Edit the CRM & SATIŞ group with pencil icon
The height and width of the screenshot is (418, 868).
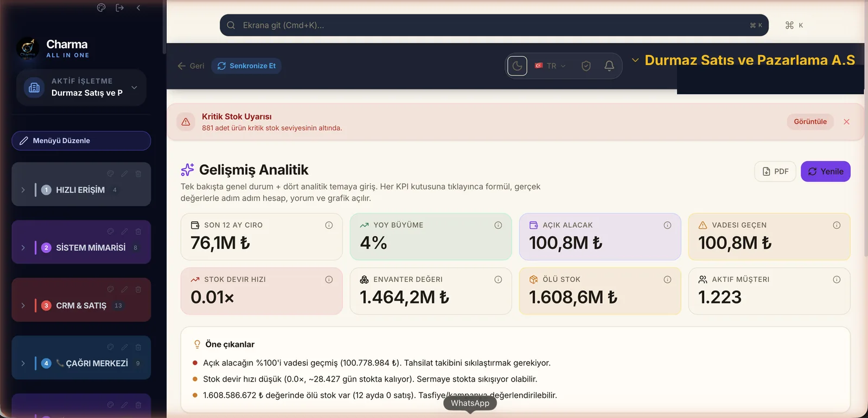pyautogui.click(x=124, y=290)
